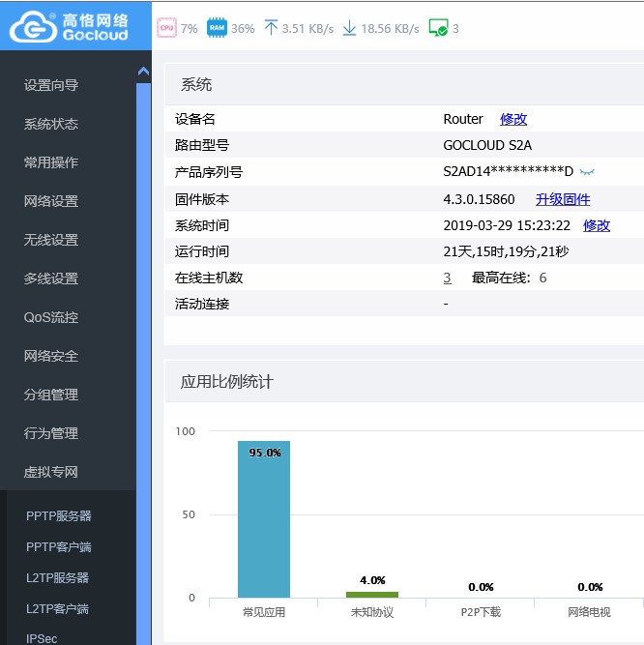
Task: Click 修改 link beside device name Router
Action: point(513,119)
